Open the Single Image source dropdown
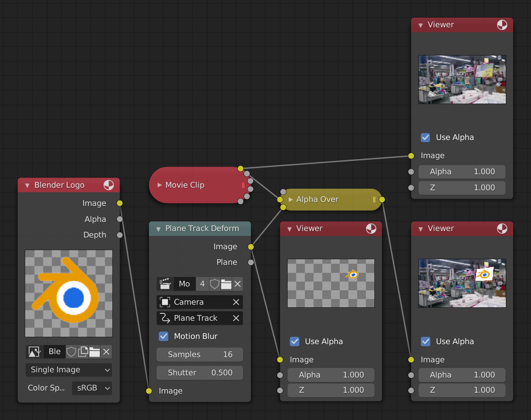The height and width of the screenshot is (420, 531). pyautogui.click(x=69, y=370)
